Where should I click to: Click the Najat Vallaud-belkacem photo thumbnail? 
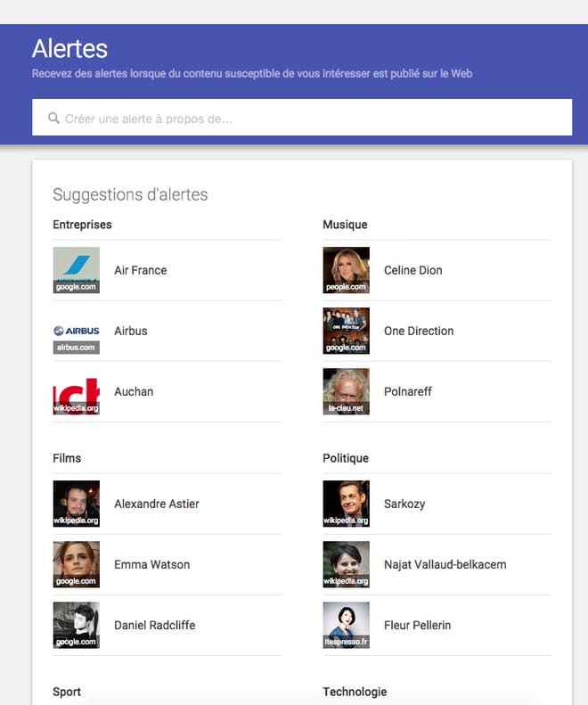click(347, 565)
